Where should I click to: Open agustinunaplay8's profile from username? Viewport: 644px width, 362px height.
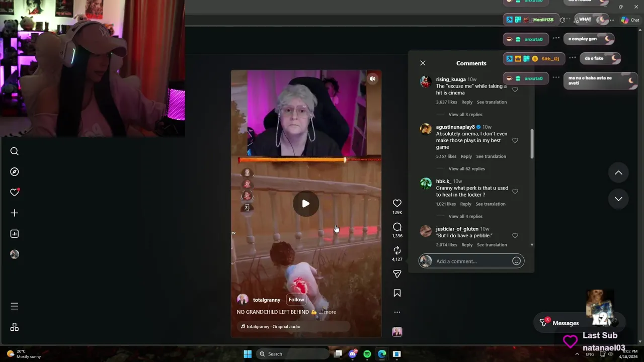[x=455, y=127]
